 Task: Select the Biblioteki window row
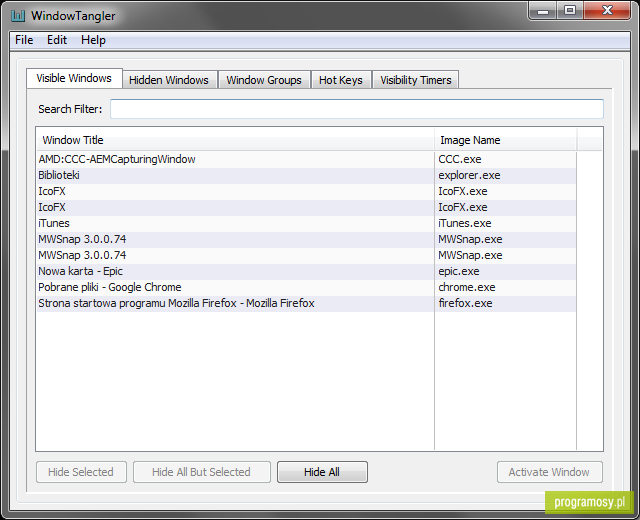[307, 175]
